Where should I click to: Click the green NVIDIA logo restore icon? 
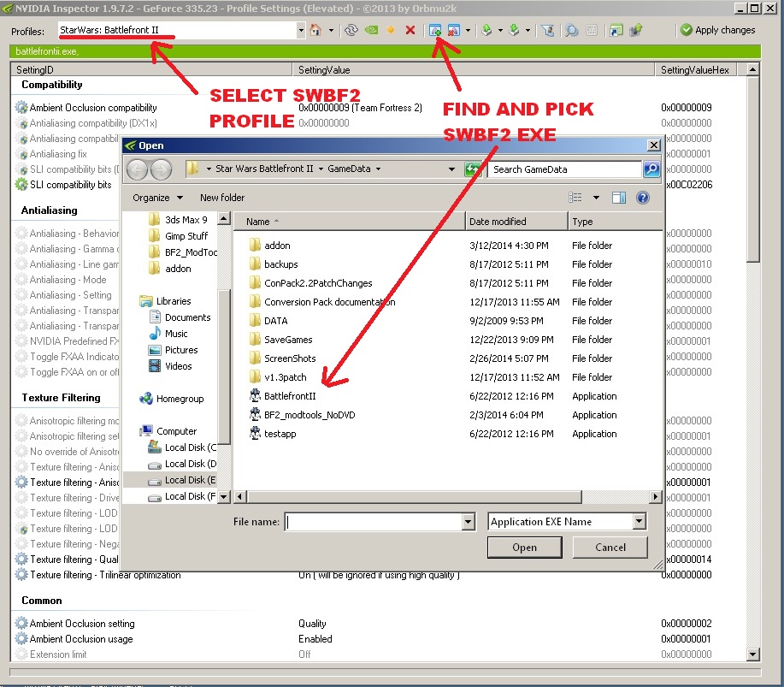pyautogui.click(x=372, y=30)
